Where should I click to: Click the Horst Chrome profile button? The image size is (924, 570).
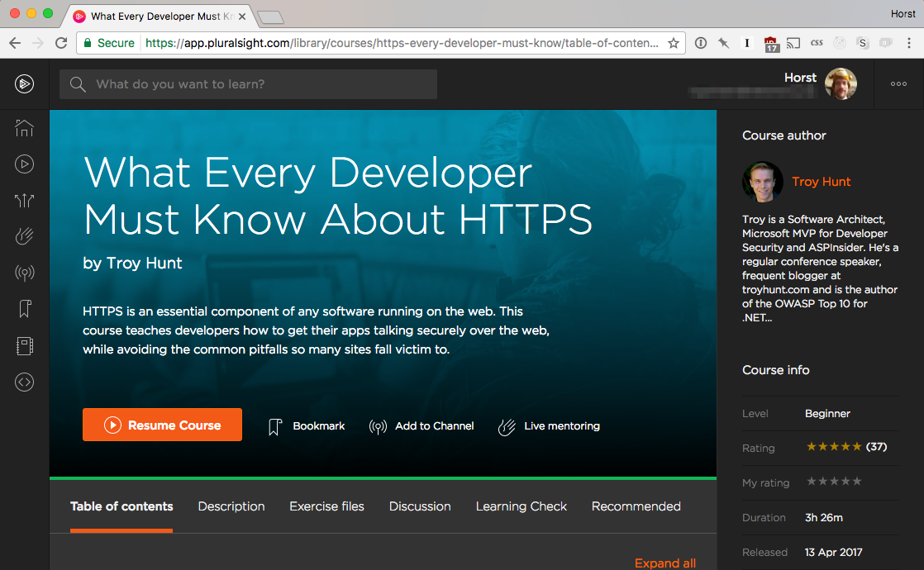(903, 13)
